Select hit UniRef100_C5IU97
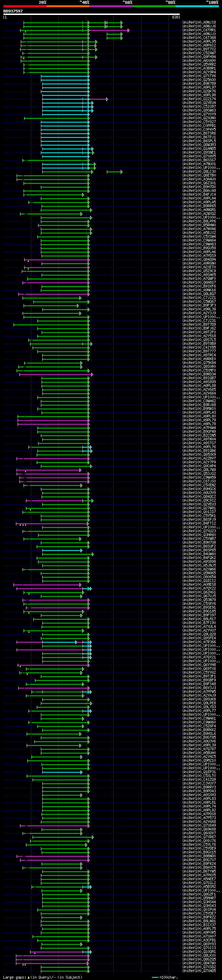 click(x=199, y=106)
